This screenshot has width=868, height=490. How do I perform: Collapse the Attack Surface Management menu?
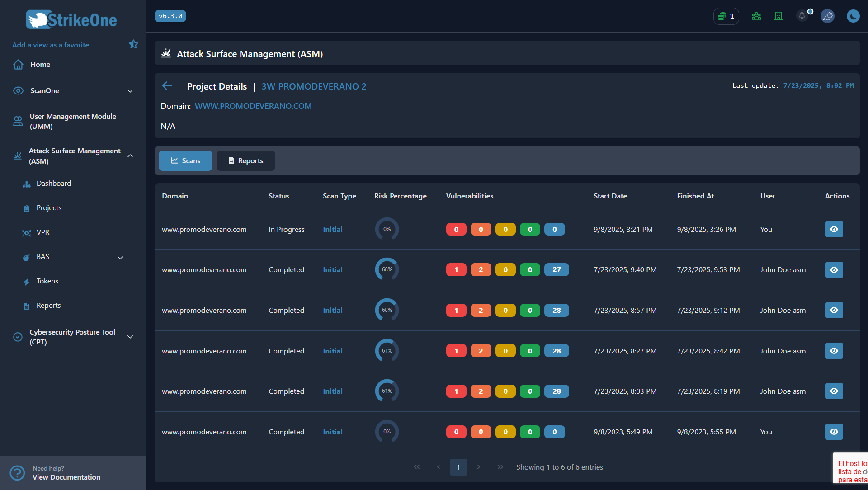[x=130, y=155]
